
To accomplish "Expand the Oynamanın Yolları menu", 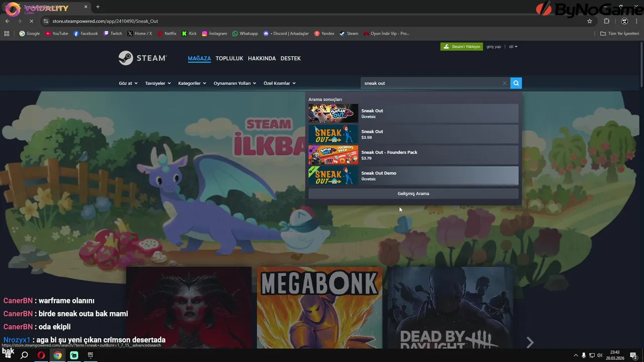I will 235,83.
